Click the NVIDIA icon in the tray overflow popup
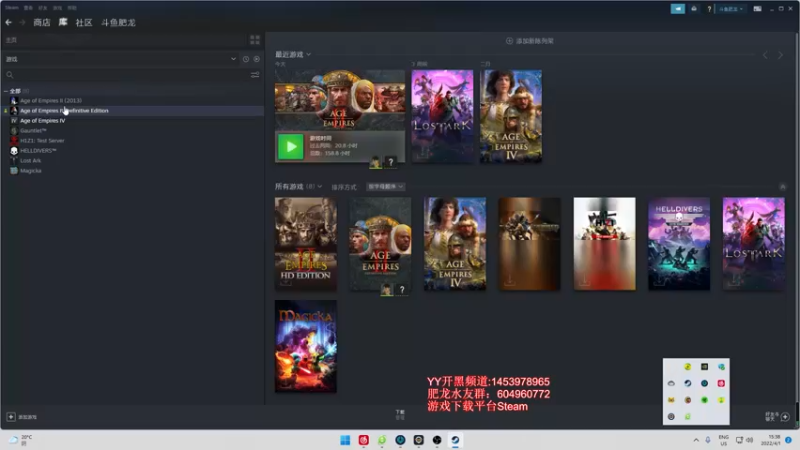The image size is (800, 450). 705,366
